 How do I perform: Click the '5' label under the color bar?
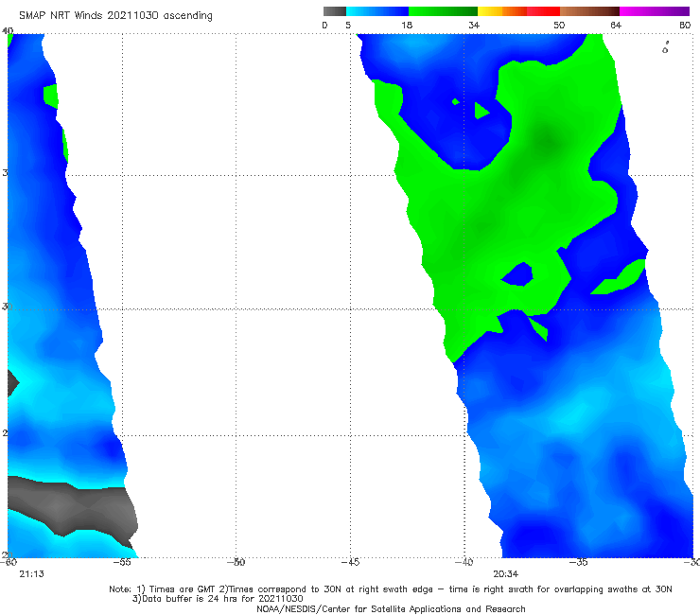[348, 25]
